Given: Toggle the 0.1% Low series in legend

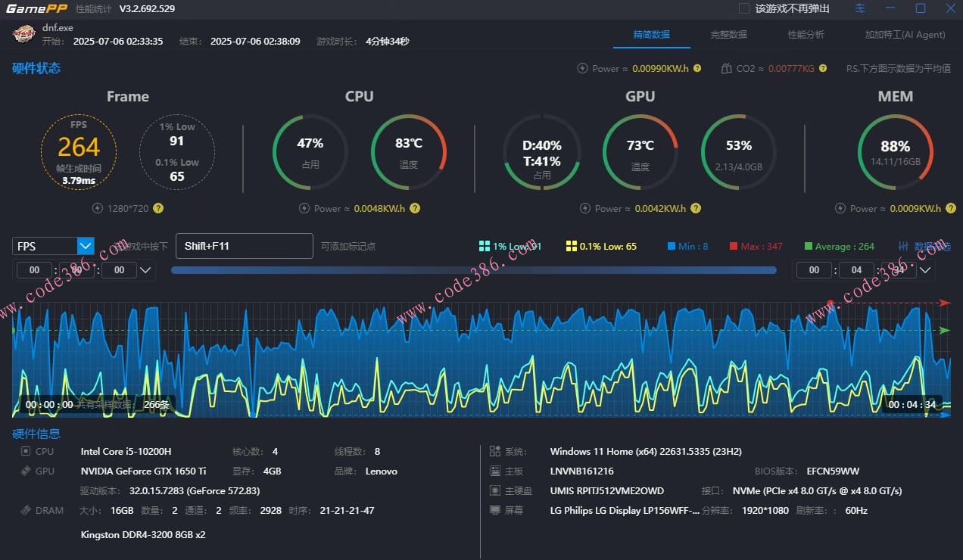Looking at the screenshot, I should click(x=601, y=246).
